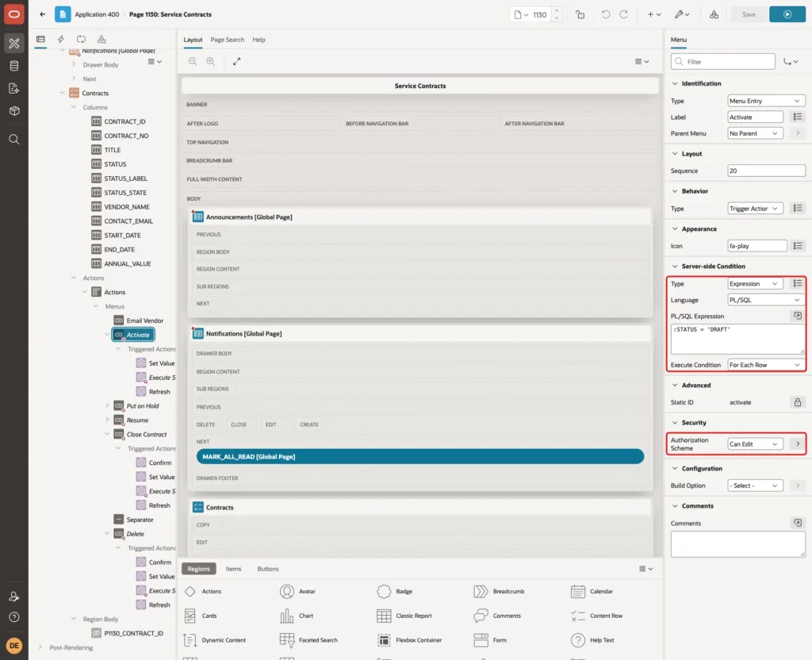The width and height of the screenshot is (812, 660).
Task: Switch to Dynamic Actions lightning tab
Action: (60, 40)
